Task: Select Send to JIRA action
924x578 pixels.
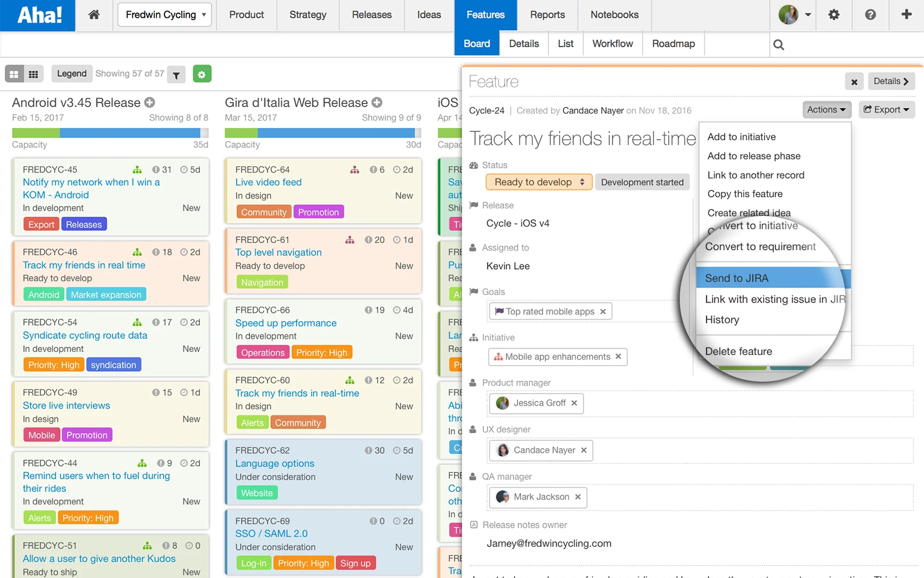Action: [773, 278]
